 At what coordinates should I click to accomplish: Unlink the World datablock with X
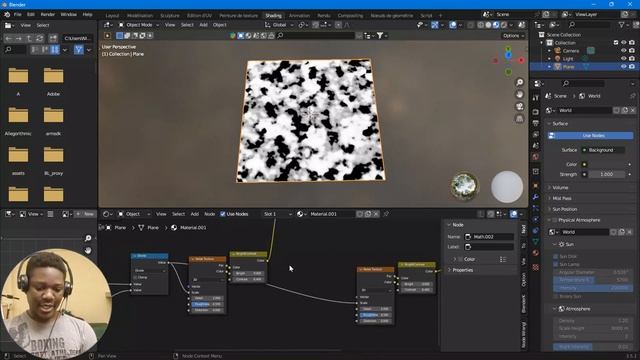pos(633,110)
